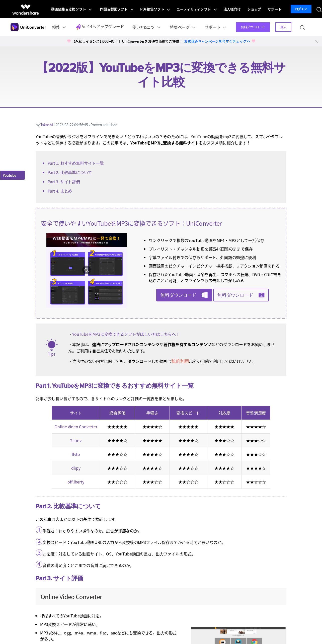Open the search icon next to 購入 button
The height and width of the screenshot is (644, 322).
pyautogui.click(x=302, y=27)
